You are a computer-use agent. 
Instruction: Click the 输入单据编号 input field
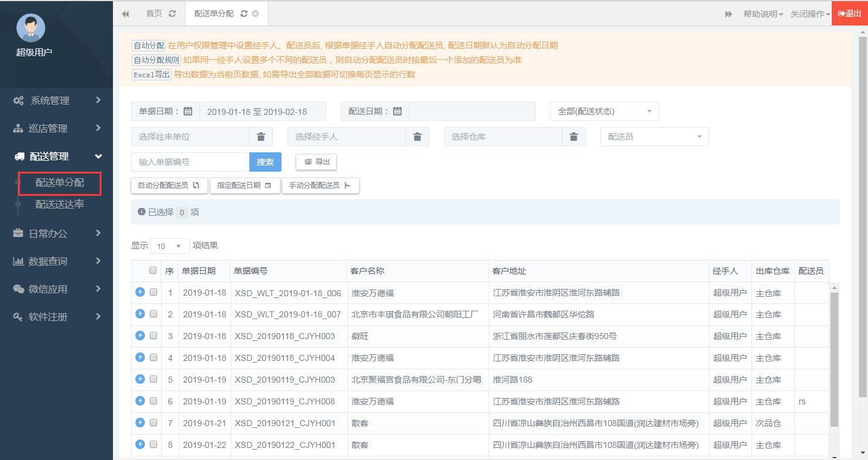(x=190, y=162)
